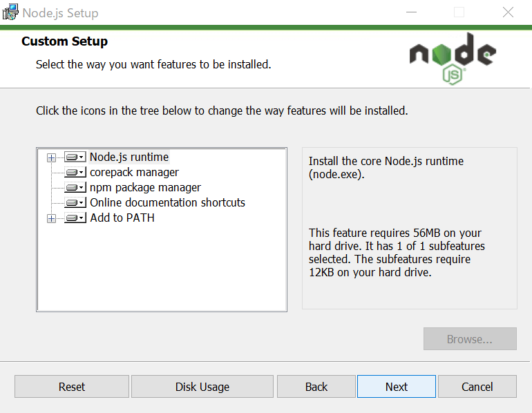Cancel the Node.js setup
532x413 pixels.
tap(477, 387)
